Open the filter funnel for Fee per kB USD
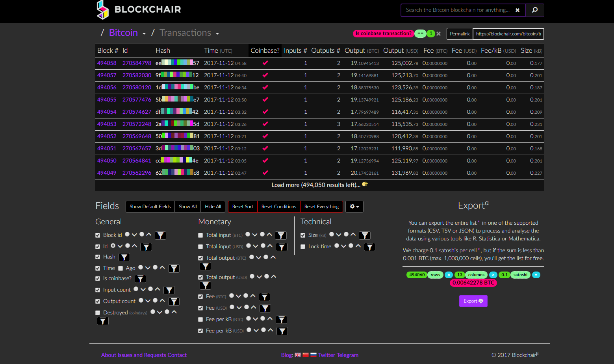 point(282,331)
